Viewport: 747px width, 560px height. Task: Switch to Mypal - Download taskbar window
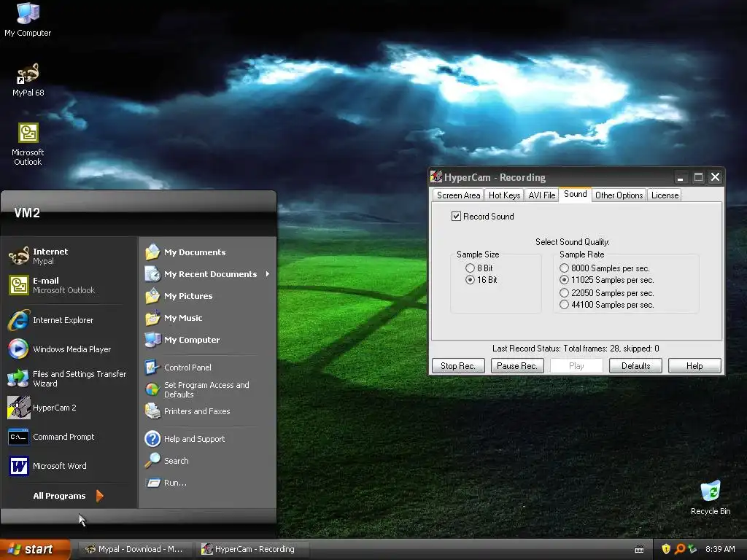(135, 549)
